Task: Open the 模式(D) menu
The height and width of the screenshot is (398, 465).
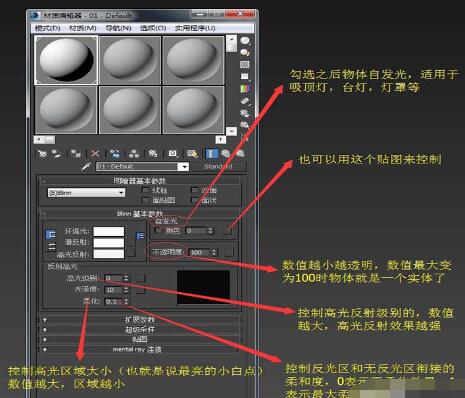Action: (48, 28)
